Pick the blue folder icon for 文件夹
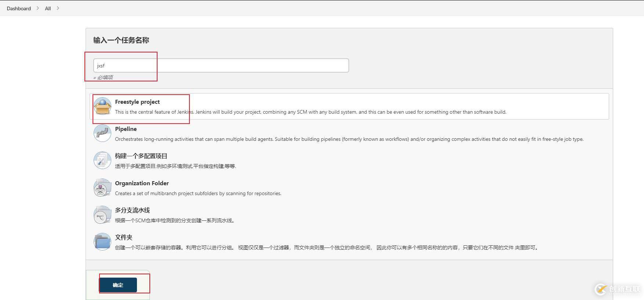 pyautogui.click(x=102, y=242)
